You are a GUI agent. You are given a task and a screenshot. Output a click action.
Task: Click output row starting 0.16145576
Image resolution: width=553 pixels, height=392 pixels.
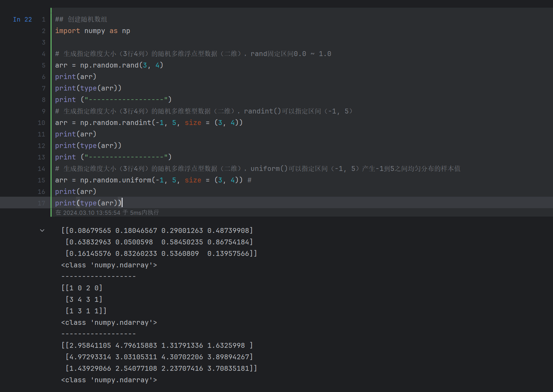(161, 254)
